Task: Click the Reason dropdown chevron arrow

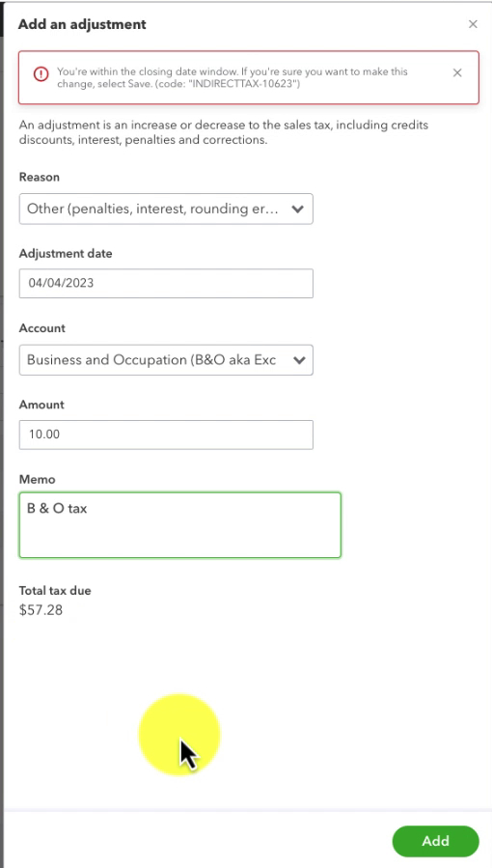Action: [x=297, y=210]
